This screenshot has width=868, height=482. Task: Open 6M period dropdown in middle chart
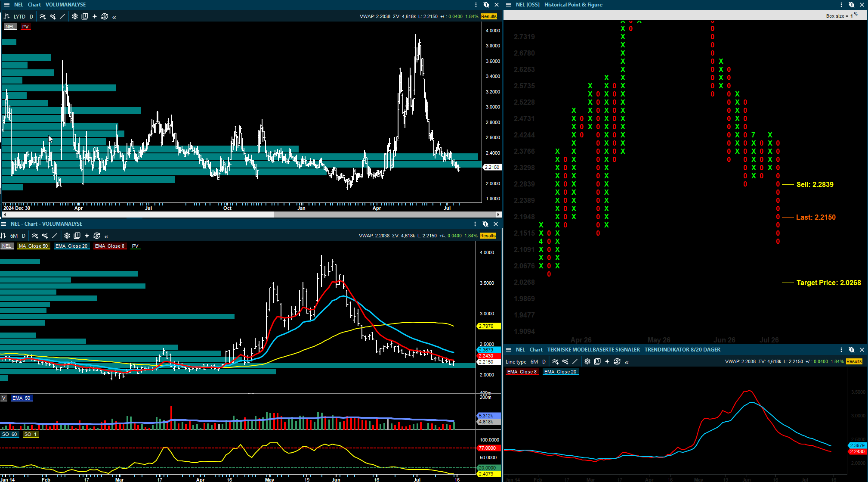[14, 236]
